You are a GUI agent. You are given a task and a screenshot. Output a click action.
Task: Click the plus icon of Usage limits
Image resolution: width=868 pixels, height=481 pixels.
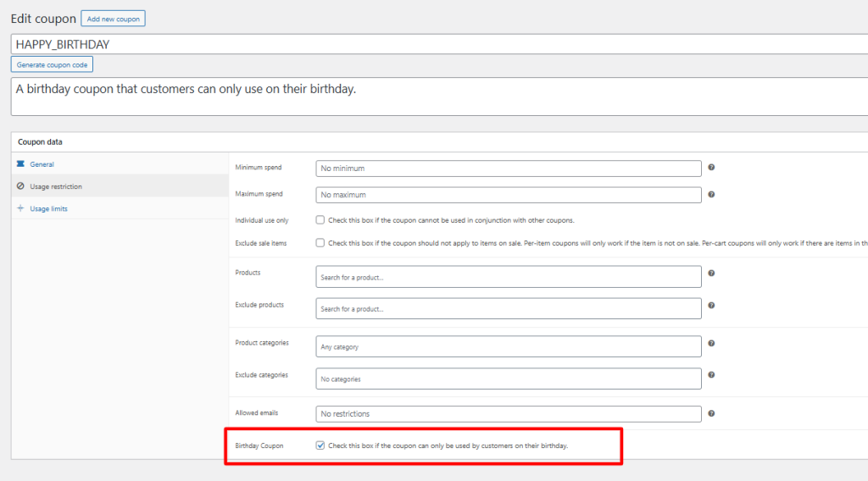pos(20,208)
